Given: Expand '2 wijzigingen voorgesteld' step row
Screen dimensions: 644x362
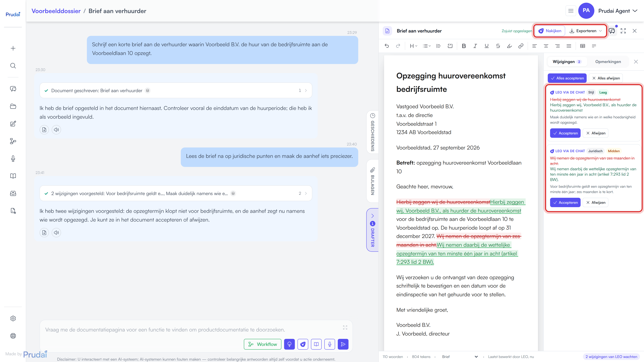Looking at the screenshot, I should point(176,193).
